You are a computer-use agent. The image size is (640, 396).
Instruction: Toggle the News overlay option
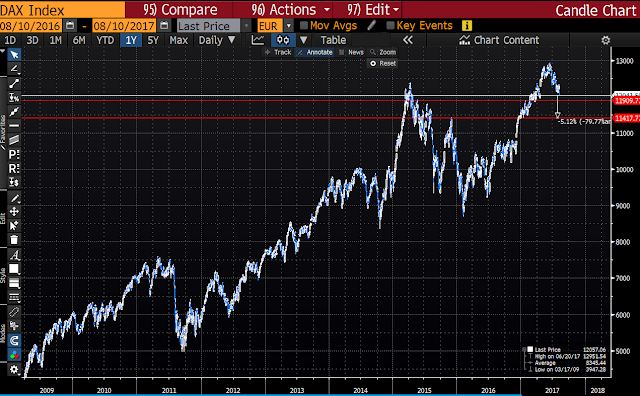tap(351, 52)
